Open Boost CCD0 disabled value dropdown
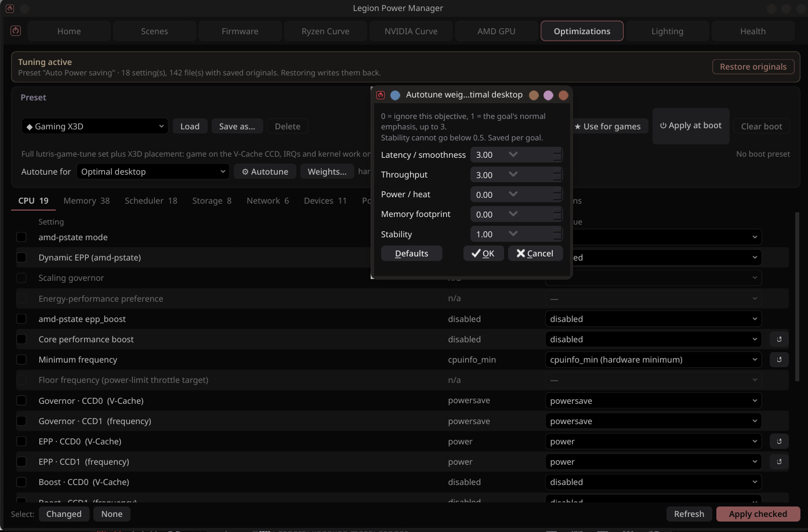Screen dimensions: 808x532 click(x=653, y=482)
